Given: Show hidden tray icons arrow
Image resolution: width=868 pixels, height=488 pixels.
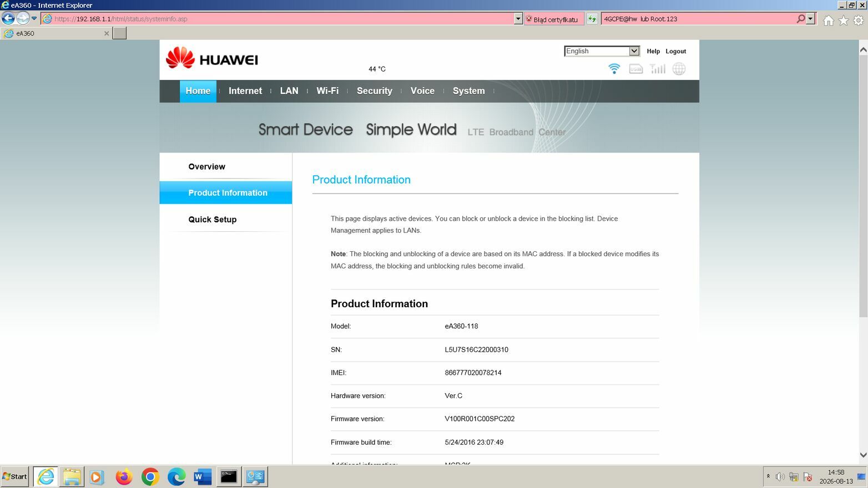Looking at the screenshot, I should 768,476.
